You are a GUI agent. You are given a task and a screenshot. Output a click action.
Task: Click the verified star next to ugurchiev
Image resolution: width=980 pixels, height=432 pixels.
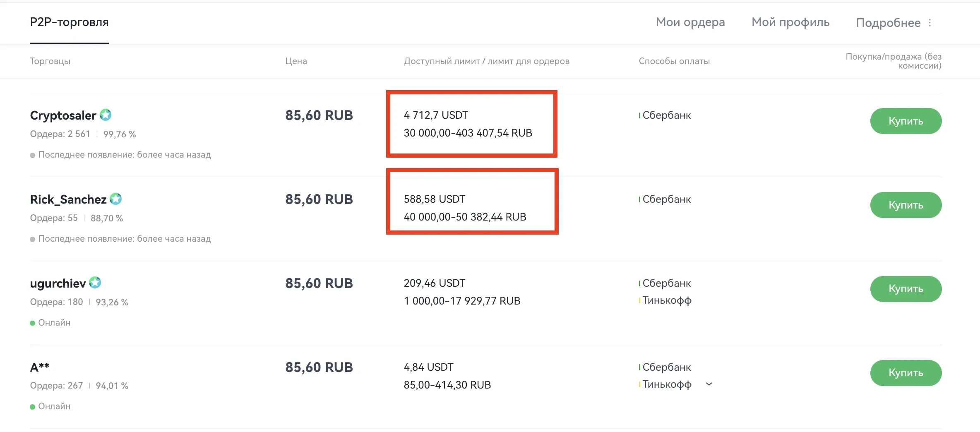coord(95,283)
